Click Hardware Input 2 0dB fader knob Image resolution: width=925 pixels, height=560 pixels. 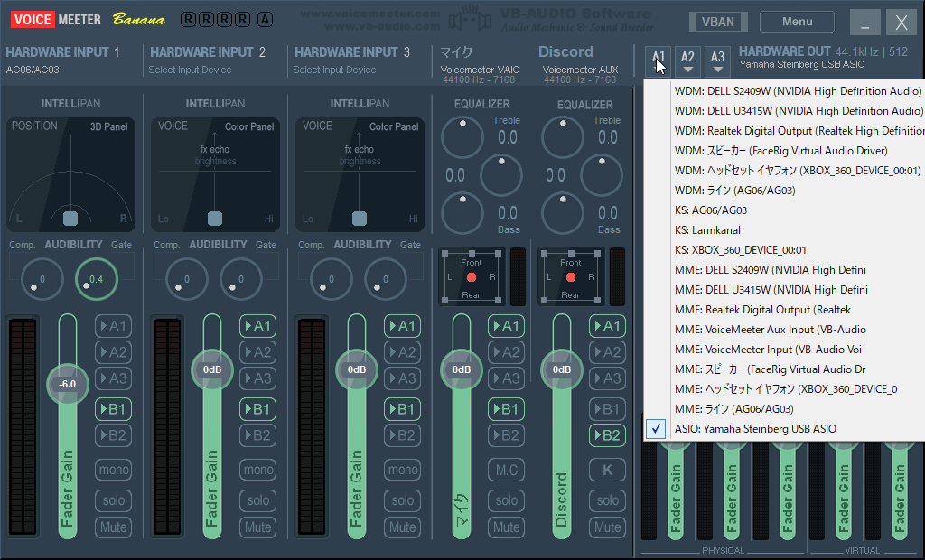tap(212, 369)
